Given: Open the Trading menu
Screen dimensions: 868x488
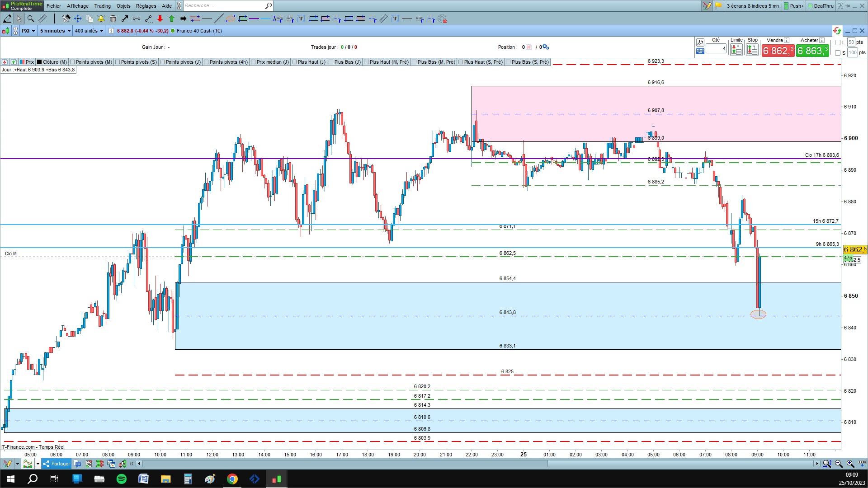Looking at the screenshot, I should click(102, 6).
